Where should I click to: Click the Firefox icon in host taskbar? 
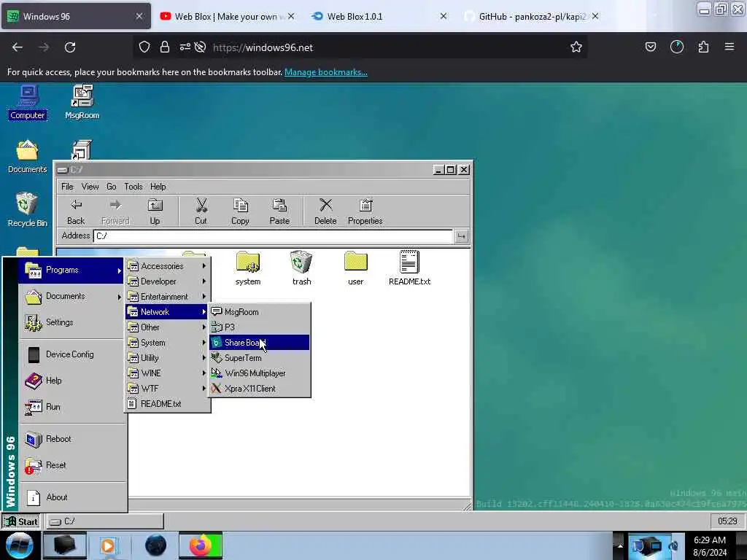pyautogui.click(x=201, y=545)
